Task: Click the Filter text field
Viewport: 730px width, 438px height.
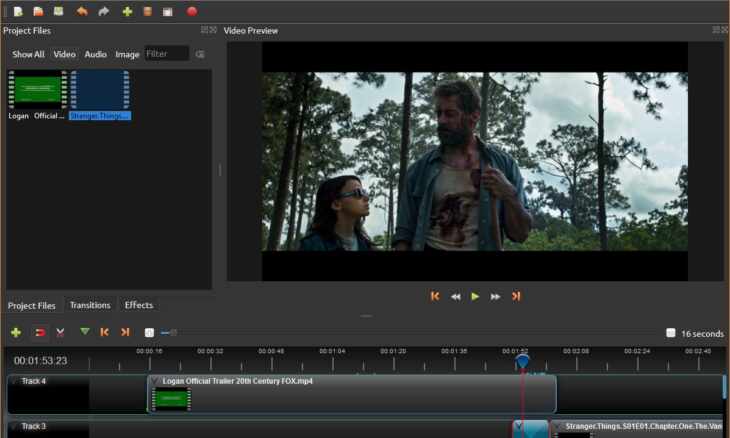Action: 167,54
